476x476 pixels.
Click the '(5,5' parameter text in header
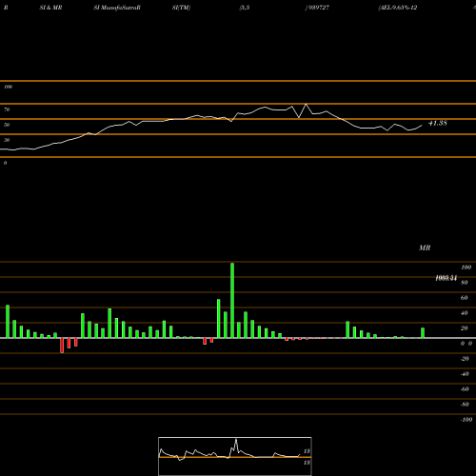coord(245,8)
